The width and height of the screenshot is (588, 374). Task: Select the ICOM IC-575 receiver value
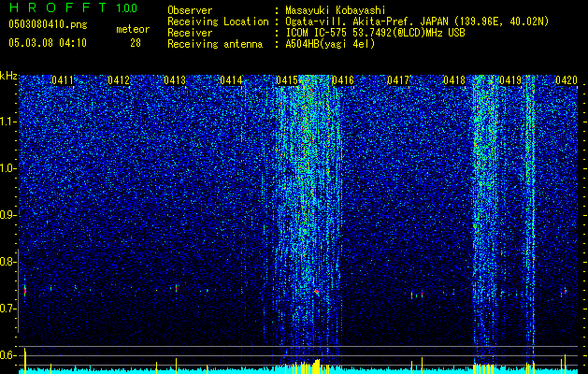tap(375, 33)
